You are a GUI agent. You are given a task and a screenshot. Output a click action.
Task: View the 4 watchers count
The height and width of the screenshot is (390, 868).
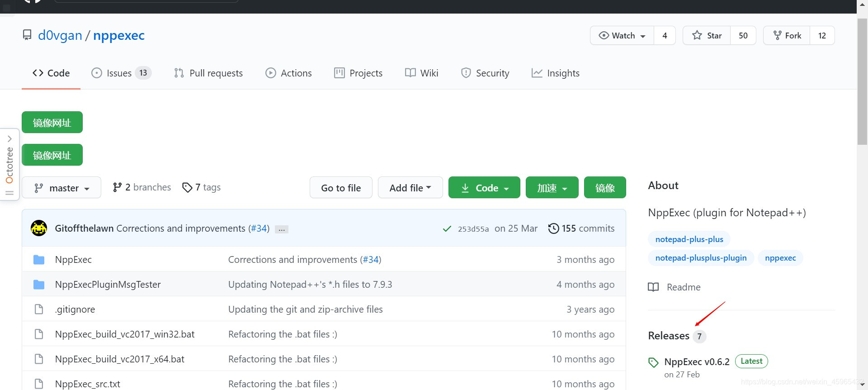coord(665,35)
